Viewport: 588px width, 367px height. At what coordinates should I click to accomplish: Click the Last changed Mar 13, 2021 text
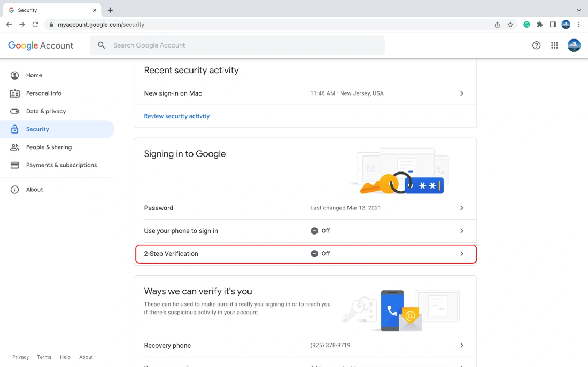(345, 208)
